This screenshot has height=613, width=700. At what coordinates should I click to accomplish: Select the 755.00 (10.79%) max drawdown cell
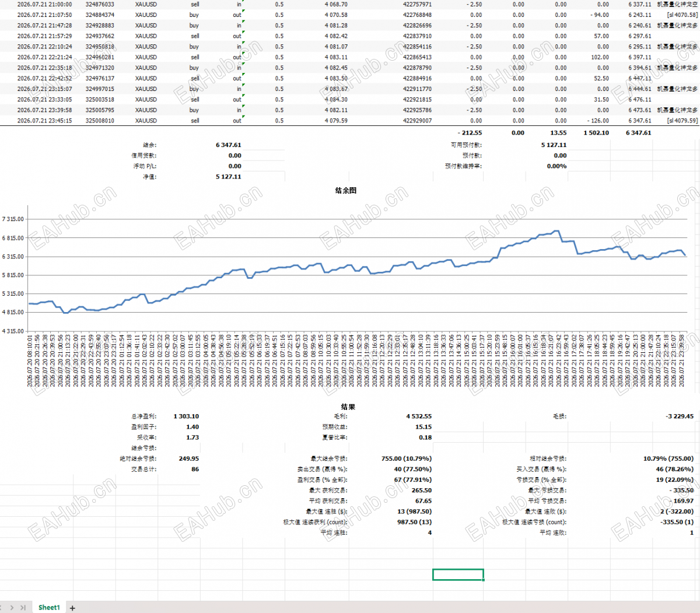pyautogui.click(x=407, y=458)
